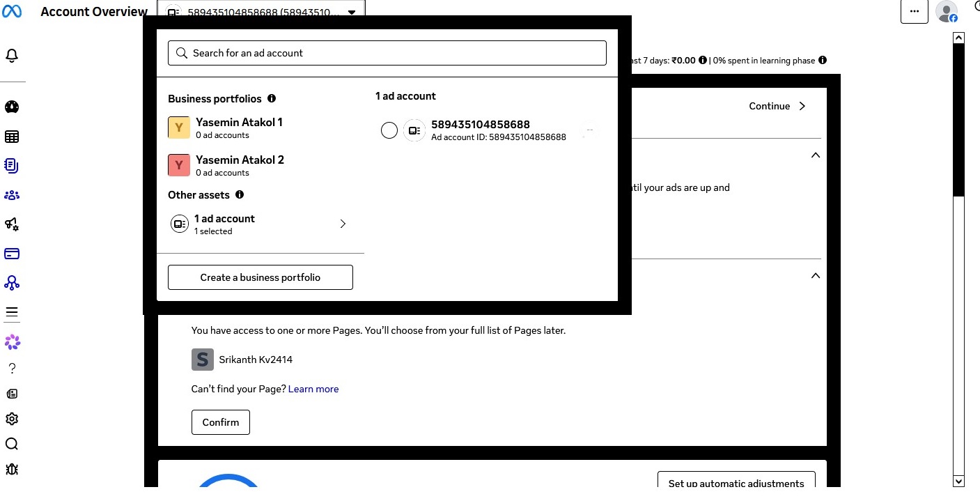Click the Search magnifier icon in sidebar

(x=12, y=444)
